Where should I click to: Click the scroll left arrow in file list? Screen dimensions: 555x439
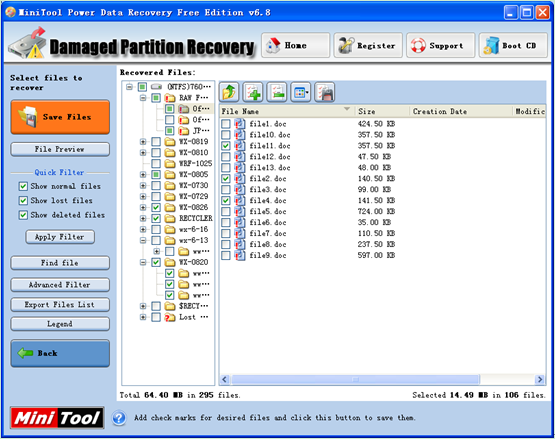(224, 380)
